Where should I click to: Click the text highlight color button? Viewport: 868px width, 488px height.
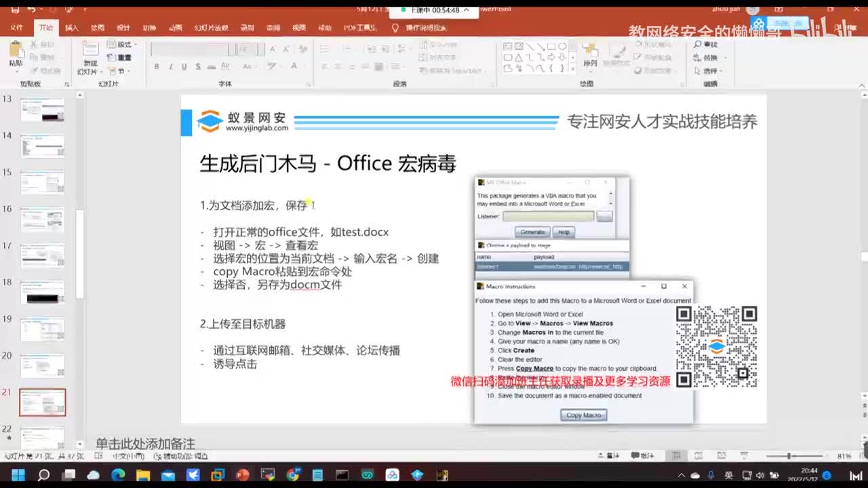[x=272, y=66]
